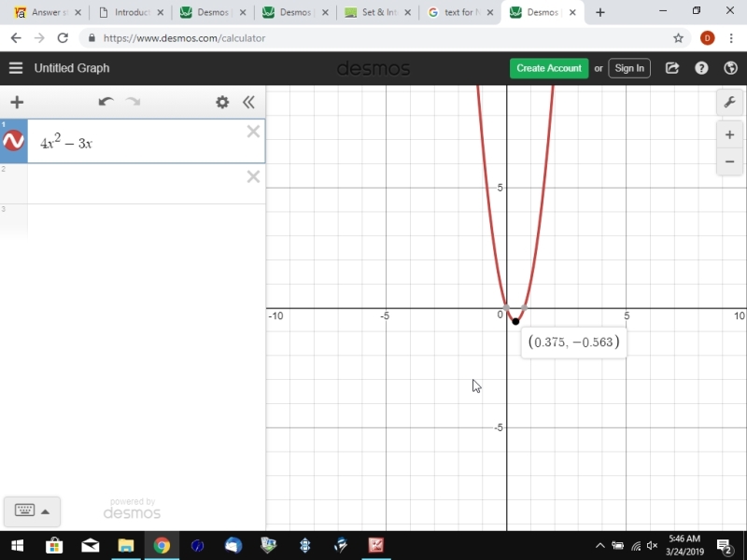Click the Untitled Graph title
This screenshot has width=747, height=560.
click(72, 68)
